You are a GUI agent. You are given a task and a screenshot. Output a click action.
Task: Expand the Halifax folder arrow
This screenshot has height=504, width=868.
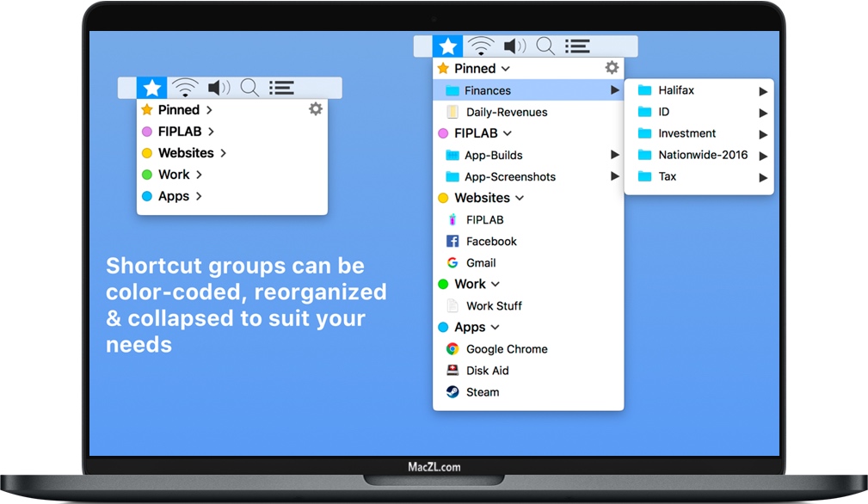765,89
